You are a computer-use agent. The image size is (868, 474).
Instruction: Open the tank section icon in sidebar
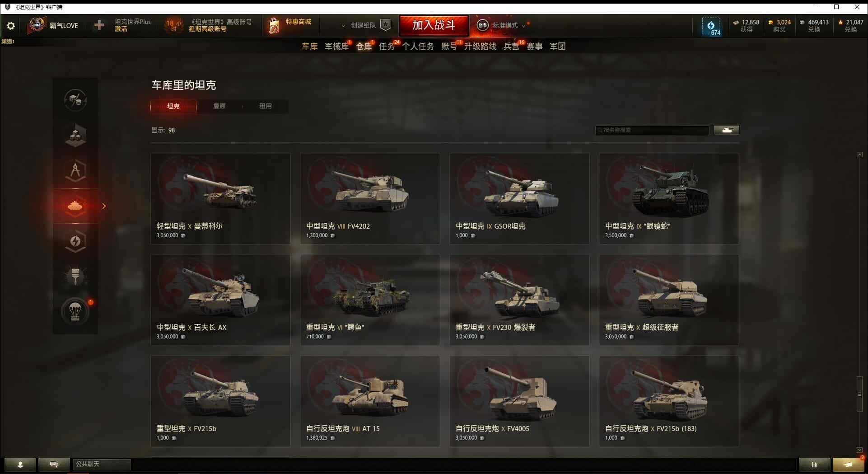pos(75,206)
